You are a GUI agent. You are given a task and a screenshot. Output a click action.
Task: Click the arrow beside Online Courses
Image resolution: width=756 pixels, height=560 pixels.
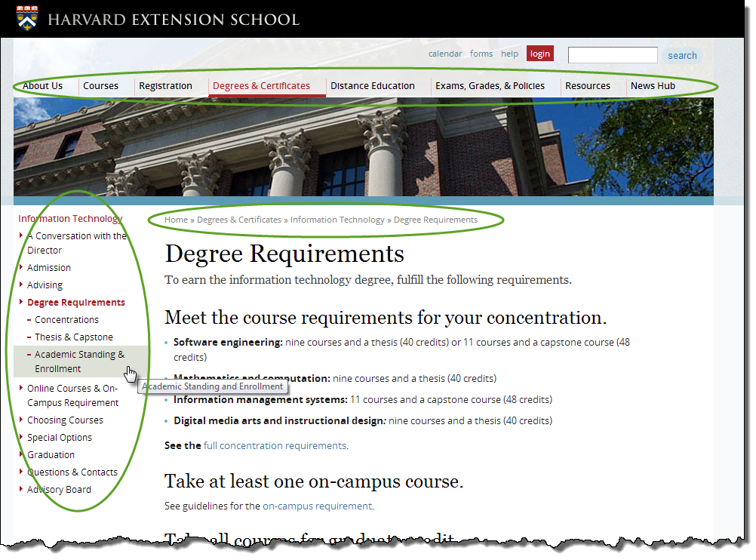point(20,387)
